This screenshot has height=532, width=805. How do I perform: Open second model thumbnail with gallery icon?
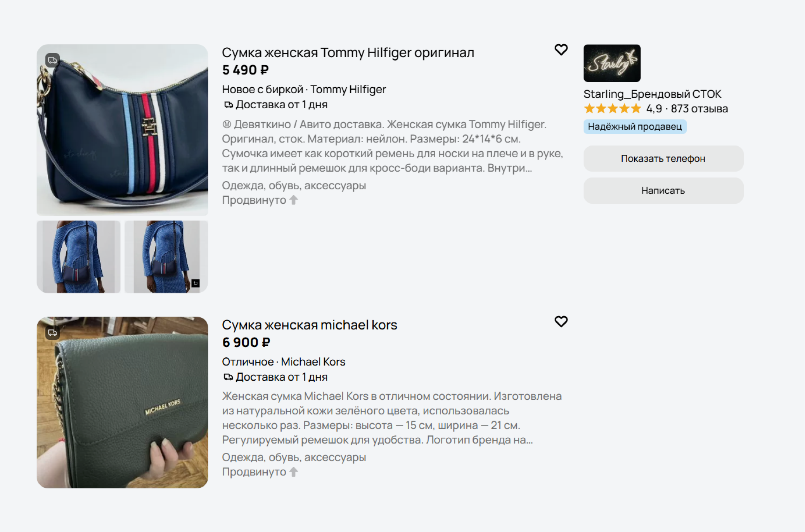click(x=166, y=257)
